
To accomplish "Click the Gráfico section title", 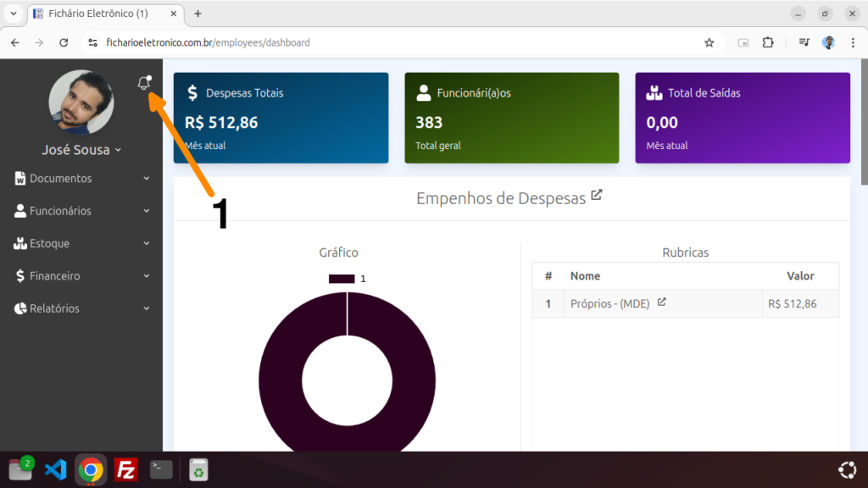I will tap(339, 252).
